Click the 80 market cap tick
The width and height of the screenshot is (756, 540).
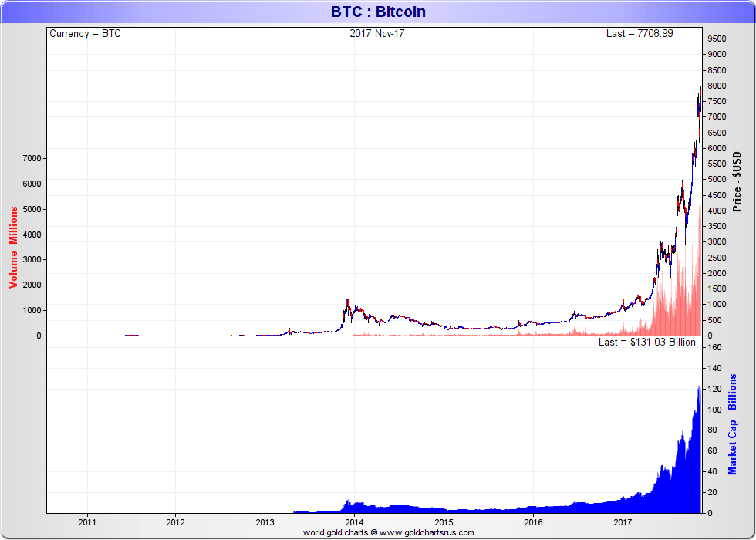713,430
